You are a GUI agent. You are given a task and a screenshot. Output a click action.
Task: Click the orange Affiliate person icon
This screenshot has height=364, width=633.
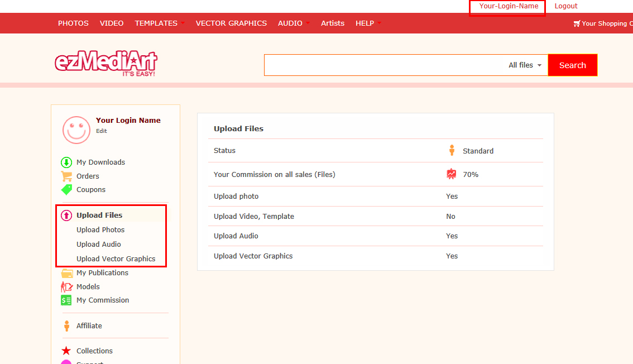pyautogui.click(x=66, y=326)
